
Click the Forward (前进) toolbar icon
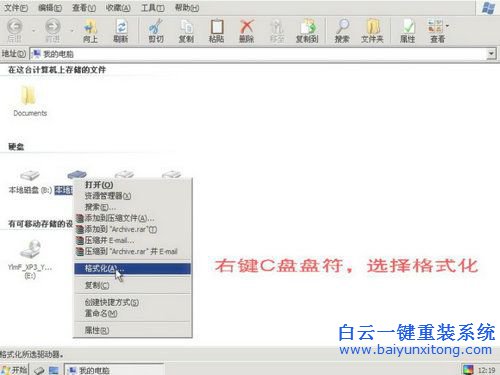coord(52,27)
